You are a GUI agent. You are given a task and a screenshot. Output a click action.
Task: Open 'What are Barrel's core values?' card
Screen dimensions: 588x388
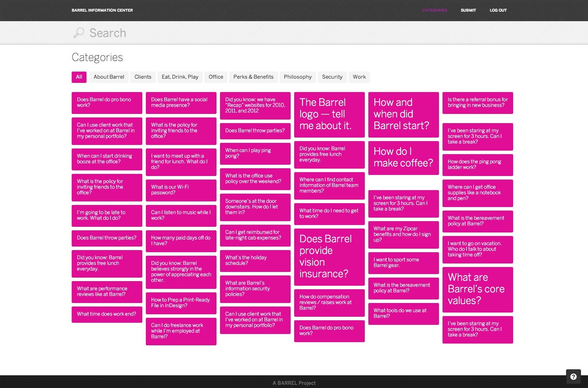[x=478, y=290]
